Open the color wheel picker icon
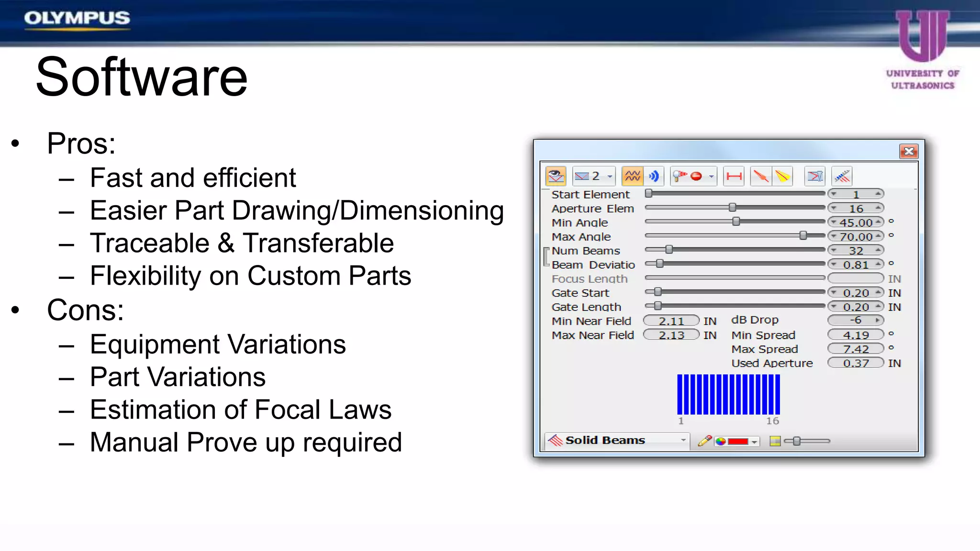The image size is (980, 551). click(721, 441)
